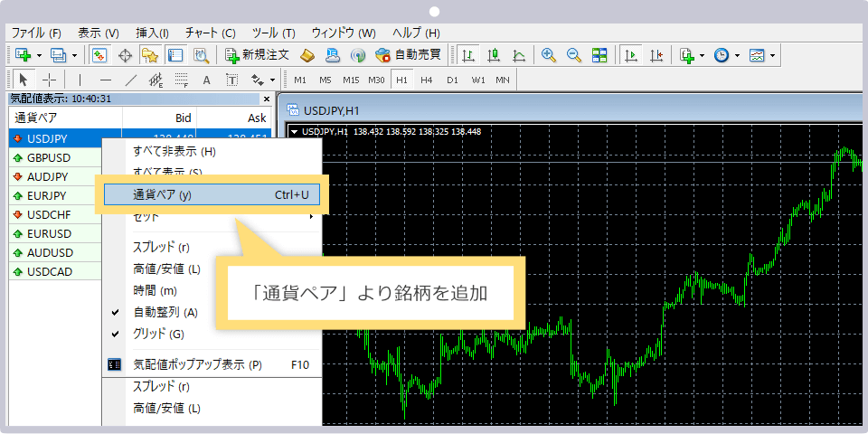Toggle the Navigator folder-star icon
Screen dimensions: 868x434
click(x=149, y=55)
